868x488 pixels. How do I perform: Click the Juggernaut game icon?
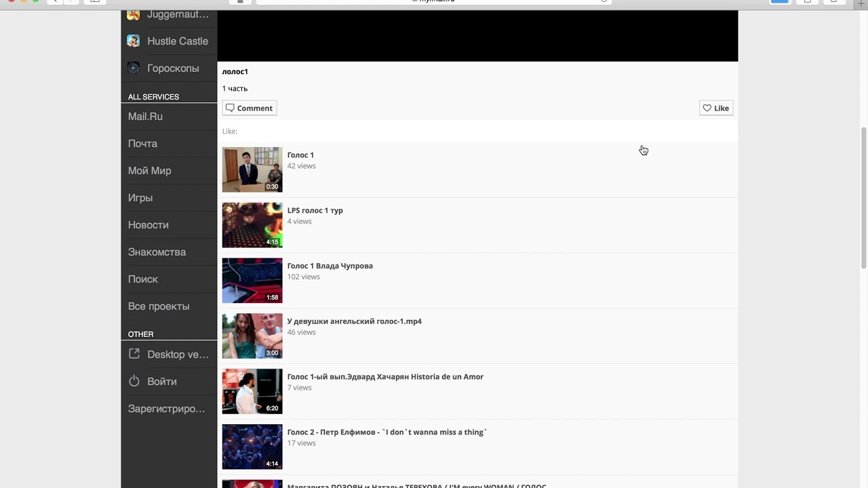coord(134,14)
